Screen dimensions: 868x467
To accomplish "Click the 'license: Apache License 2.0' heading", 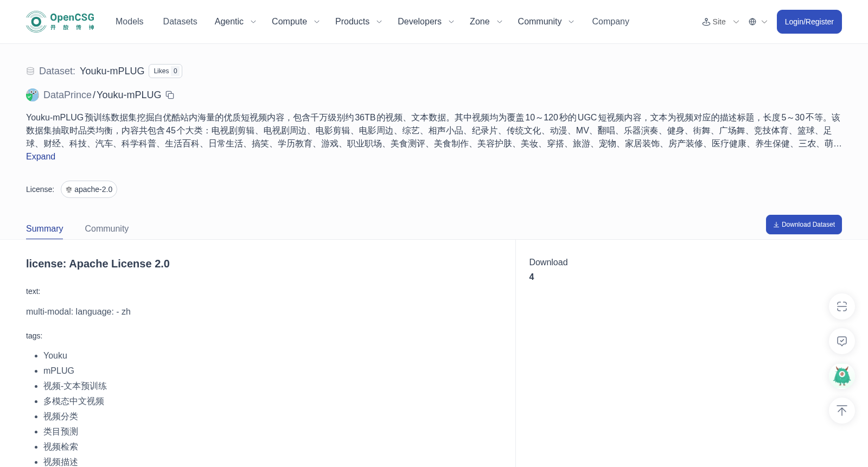I will 98,264.
